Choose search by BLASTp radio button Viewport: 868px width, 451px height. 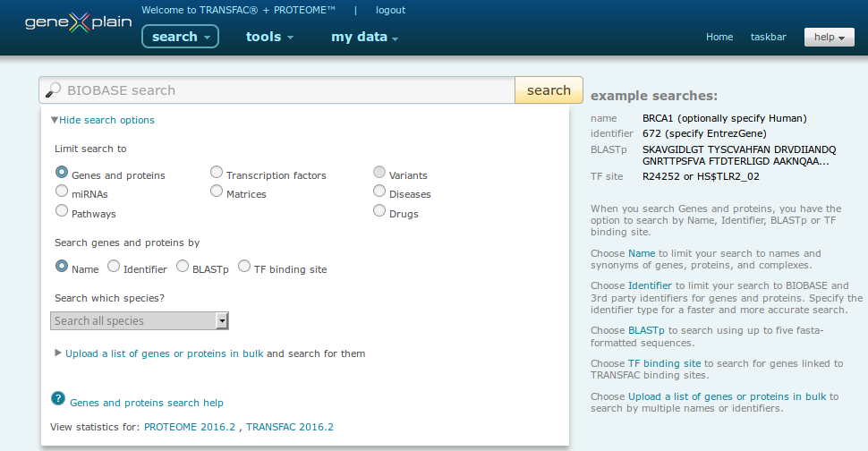click(x=183, y=266)
